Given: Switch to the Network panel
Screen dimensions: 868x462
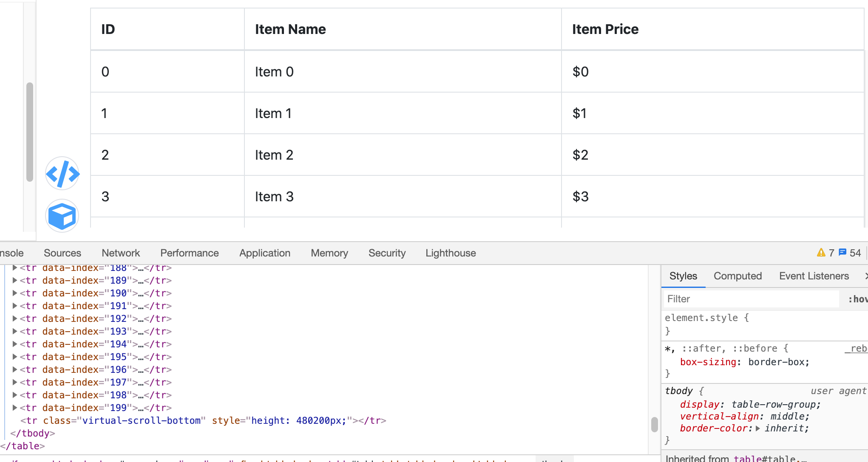Looking at the screenshot, I should [120, 253].
